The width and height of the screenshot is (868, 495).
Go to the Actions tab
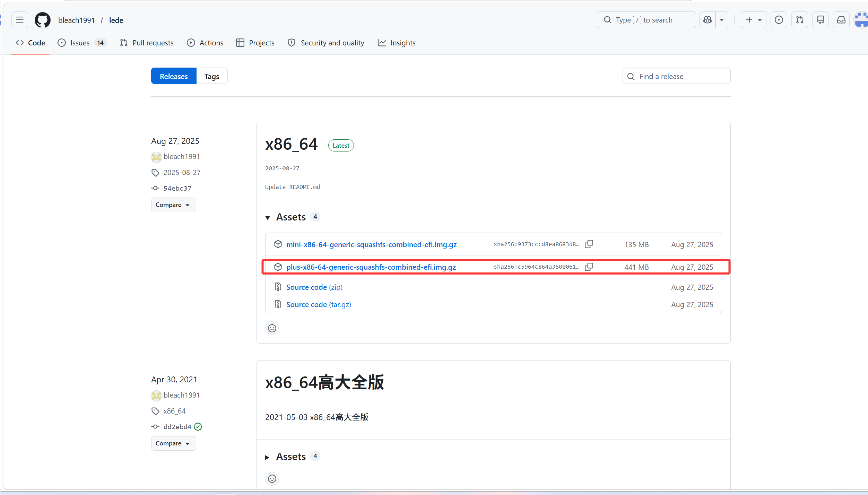tap(205, 43)
